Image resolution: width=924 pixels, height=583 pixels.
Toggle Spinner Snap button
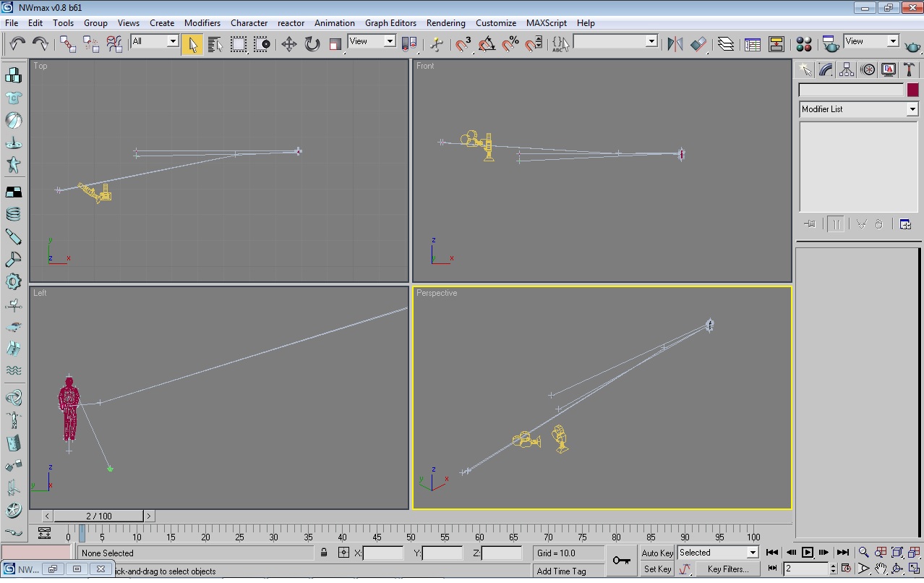pyautogui.click(x=534, y=44)
